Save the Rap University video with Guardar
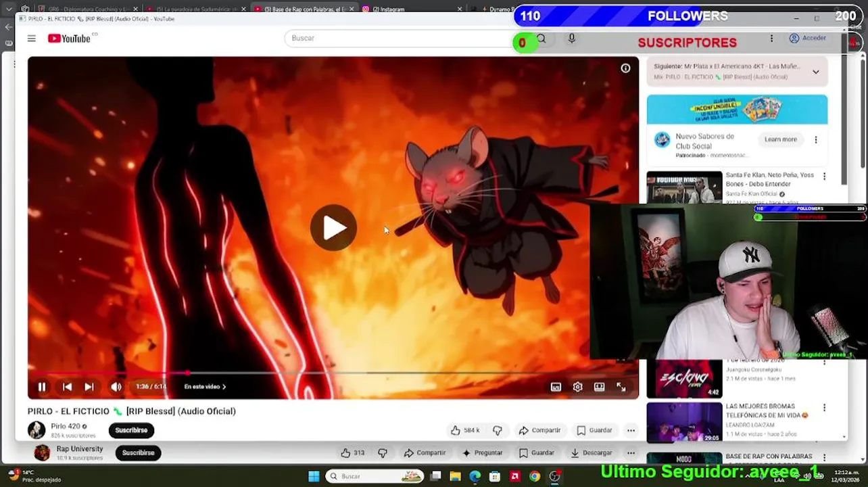Image resolution: width=868 pixels, height=487 pixels. 537,453
